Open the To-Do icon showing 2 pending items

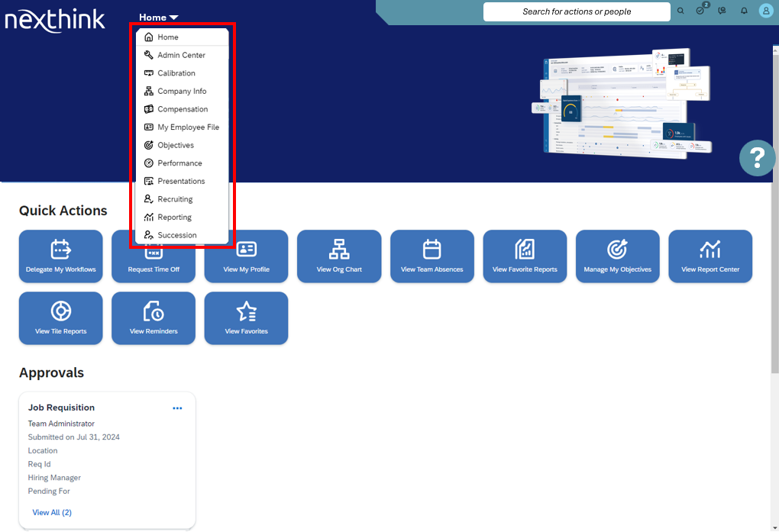(x=700, y=11)
